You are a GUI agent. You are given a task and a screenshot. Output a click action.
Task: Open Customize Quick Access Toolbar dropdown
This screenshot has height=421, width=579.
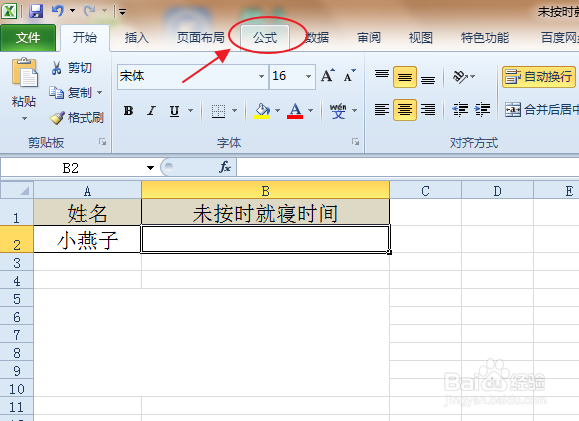(x=123, y=12)
